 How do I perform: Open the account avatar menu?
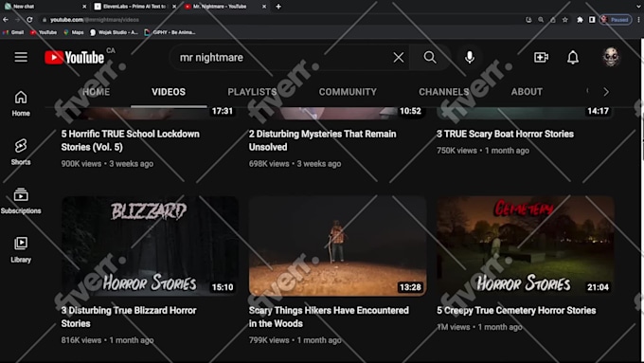(611, 57)
